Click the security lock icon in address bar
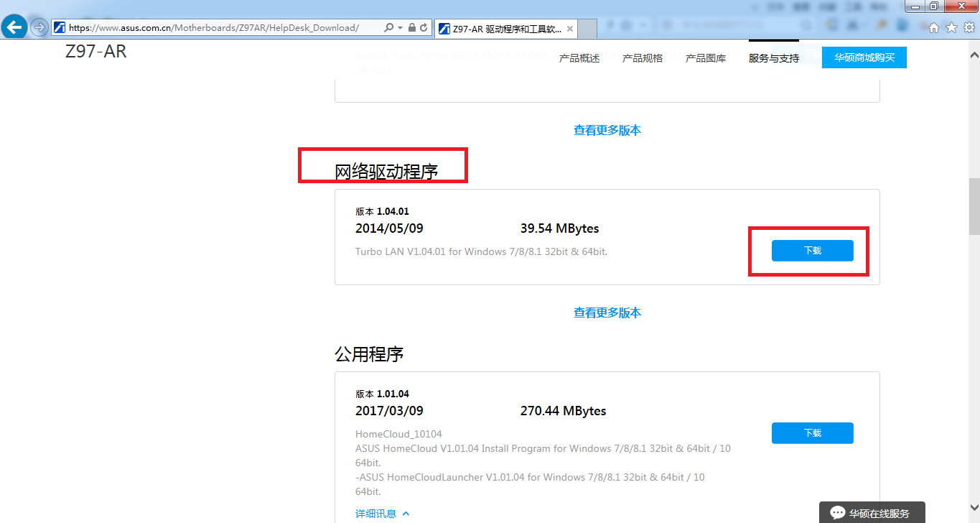The image size is (980, 523). coord(411,27)
